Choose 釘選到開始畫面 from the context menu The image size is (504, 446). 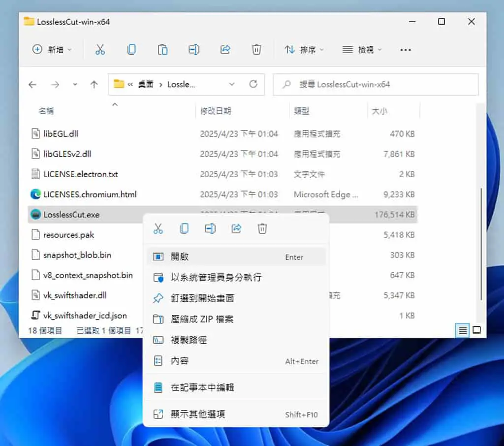coord(236,298)
